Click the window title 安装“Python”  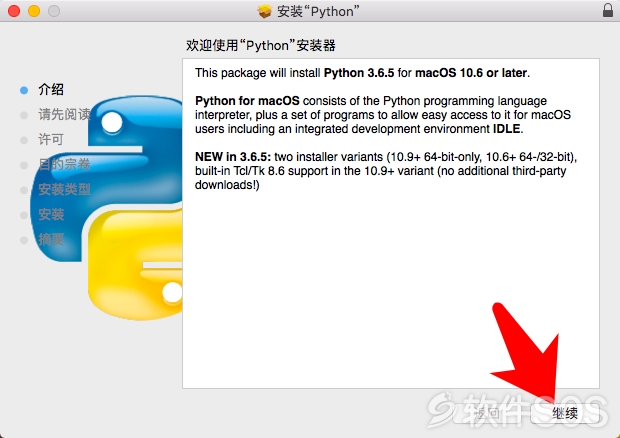click(318, 11)
